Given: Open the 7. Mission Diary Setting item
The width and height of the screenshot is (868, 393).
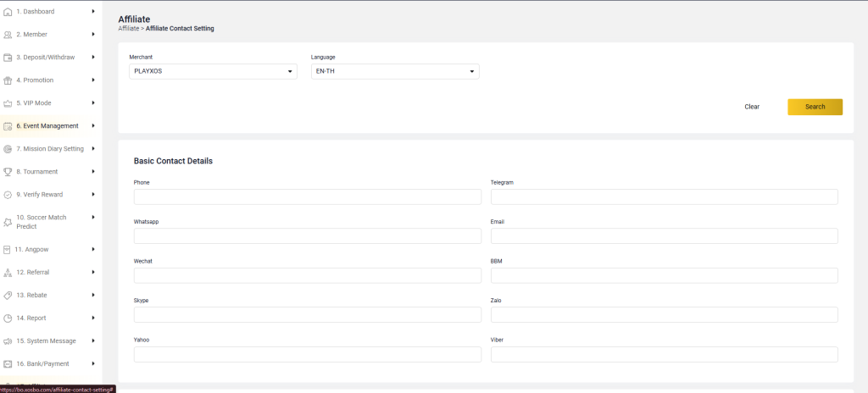Looking at the screenshot, I should pos(51,149).
